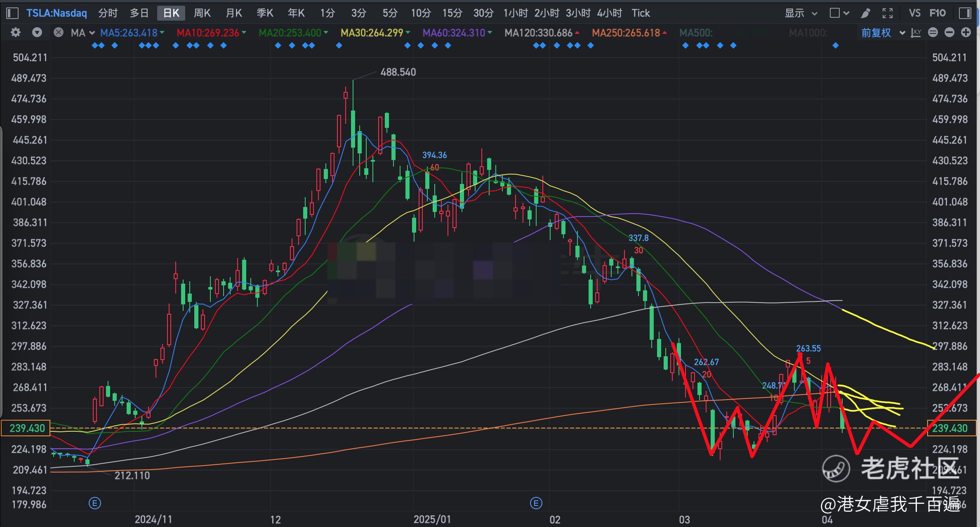Switch to 分时 intraday view
Viewport: 980px width, 527px height.
108,13
